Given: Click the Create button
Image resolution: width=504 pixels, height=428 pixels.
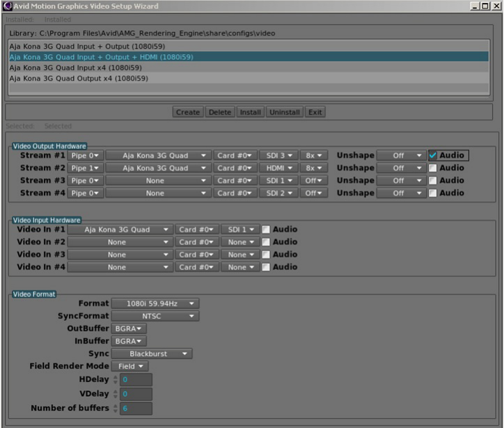Looking at the screenshot, I should click(187, 112).
